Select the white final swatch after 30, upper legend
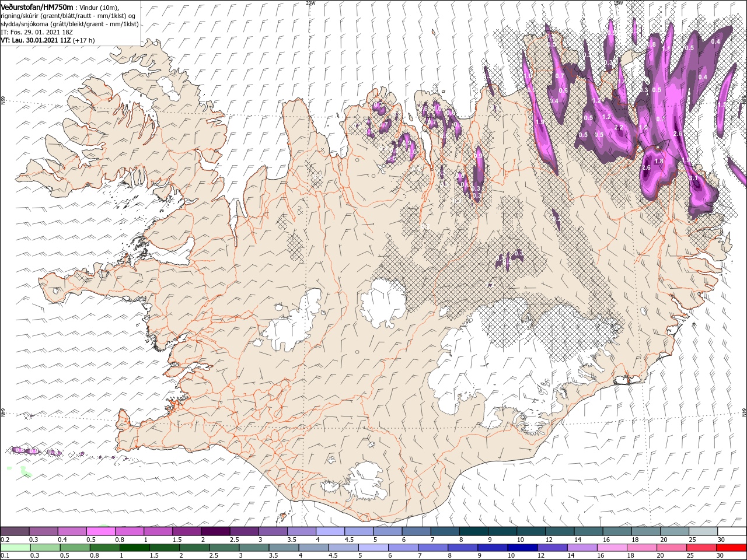The width and height of the screenshot is (747, 560). (x=732, y=531)
